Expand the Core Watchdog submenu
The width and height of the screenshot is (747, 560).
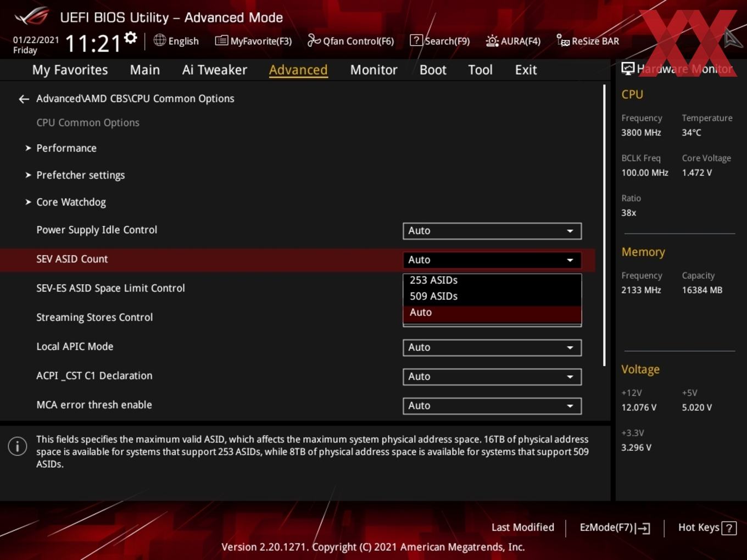(x=71, y=202)
